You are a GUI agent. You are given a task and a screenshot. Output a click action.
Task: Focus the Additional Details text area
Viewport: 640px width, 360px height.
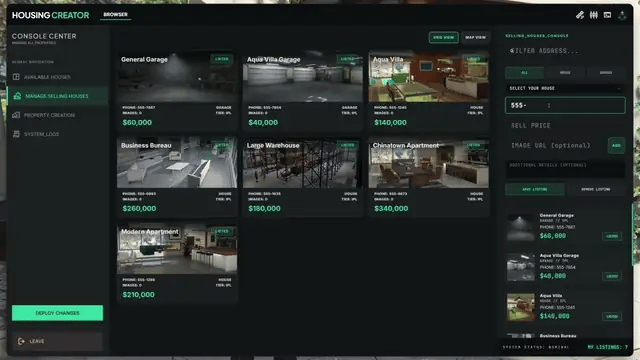point(565,169)
